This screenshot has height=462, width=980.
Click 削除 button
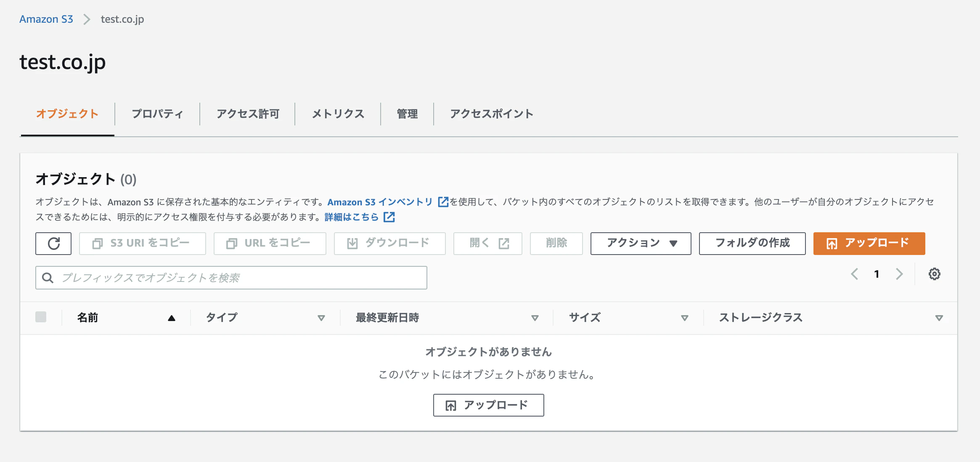pyautogui.click(x=556, y=244)
